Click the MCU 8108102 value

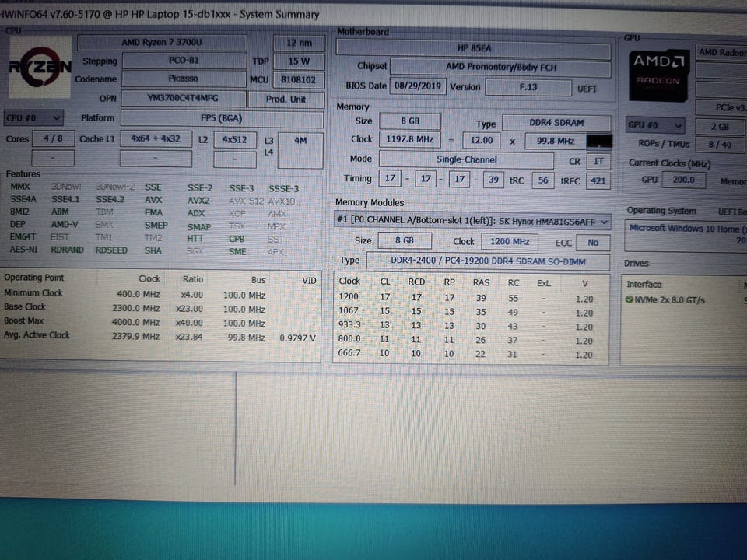pyautogui.click(x=298, y=79)
